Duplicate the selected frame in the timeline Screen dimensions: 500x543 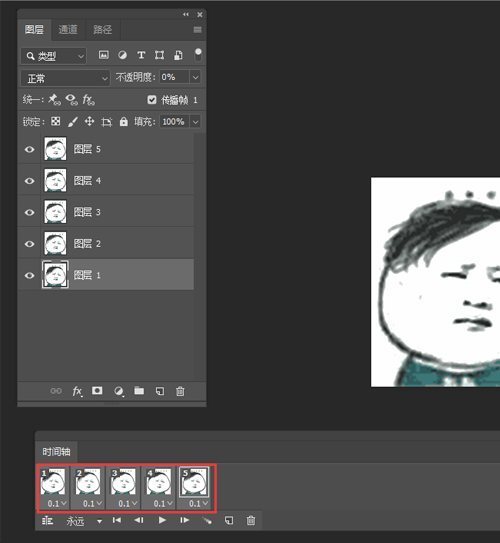(x=229, y=520)
